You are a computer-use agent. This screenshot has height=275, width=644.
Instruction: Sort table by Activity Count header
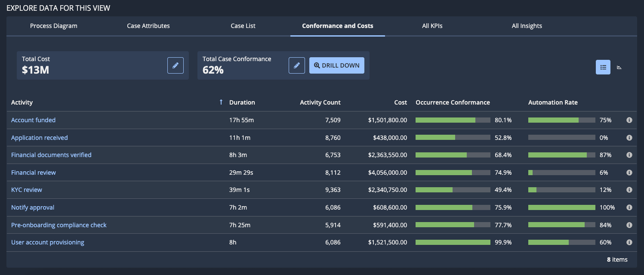320,102
